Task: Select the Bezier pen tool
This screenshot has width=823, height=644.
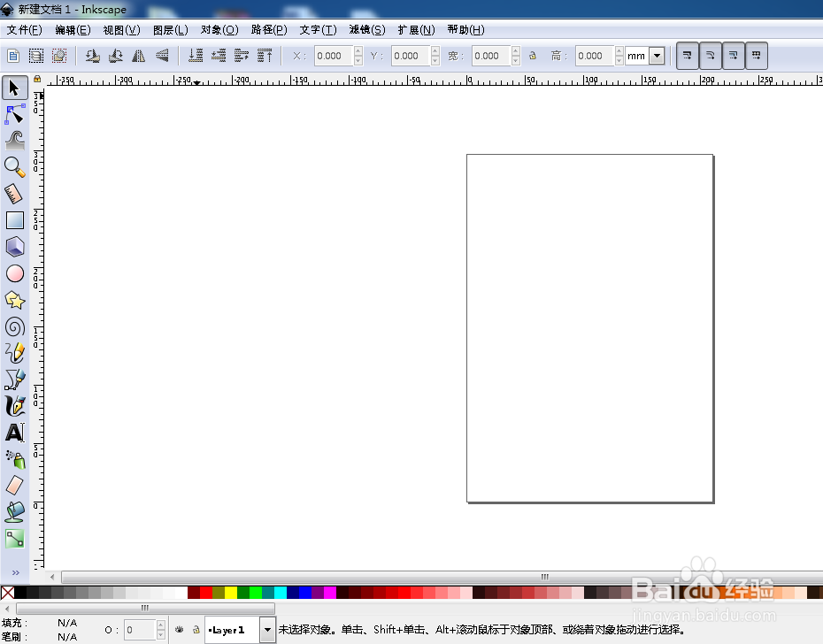Action: (x=15, y=379)
